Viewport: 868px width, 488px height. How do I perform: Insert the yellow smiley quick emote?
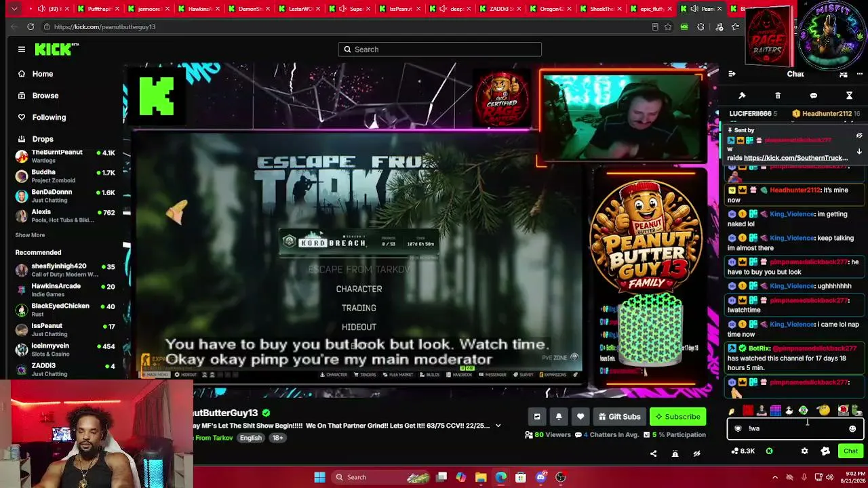[x=823, y=410]
